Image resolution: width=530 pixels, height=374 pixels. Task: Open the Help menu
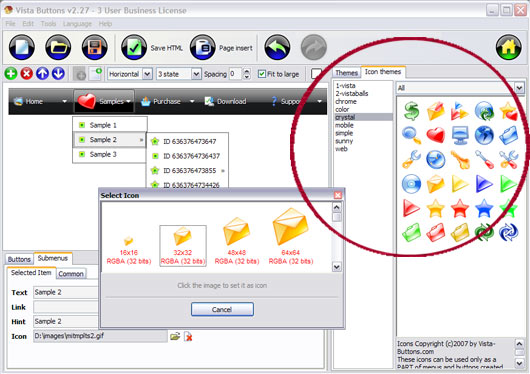pyautogui.click(x=105, y=24)
